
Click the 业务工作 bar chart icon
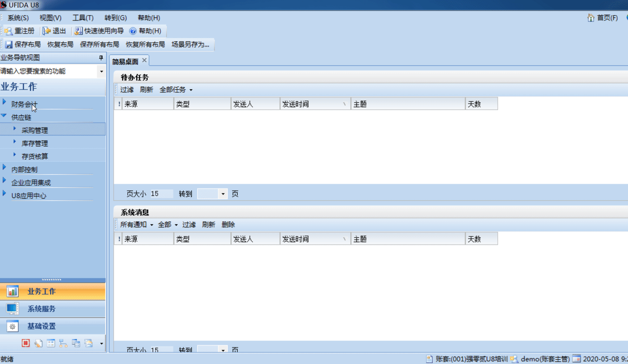tap(13, 291)
